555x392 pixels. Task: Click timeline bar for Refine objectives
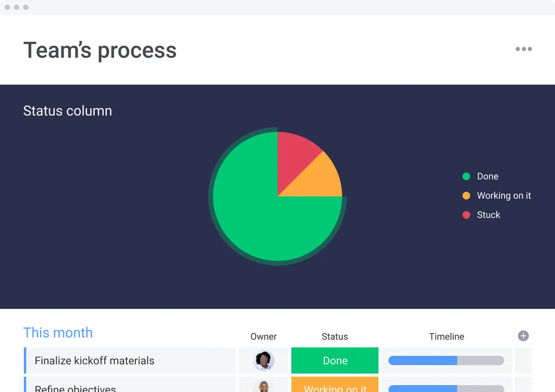click(446, 389)
